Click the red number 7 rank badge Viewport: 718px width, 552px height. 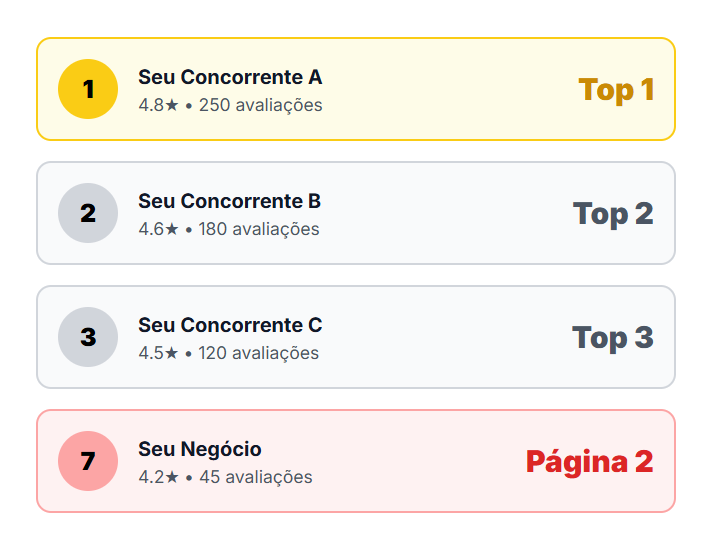pos(88,461)
